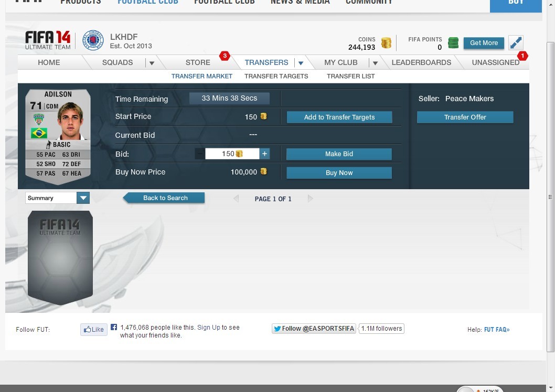Screen dimensions: 555x392
Task: Open the FUT FAQ help link
Action: 497,330
